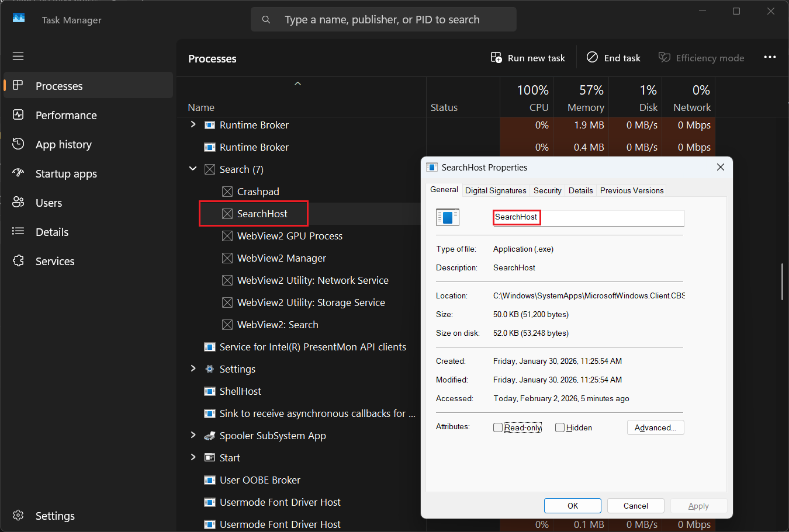The image size is (789, 532).
Task: Collapse the Search (7) process group
Action: (x=193, y=169)
